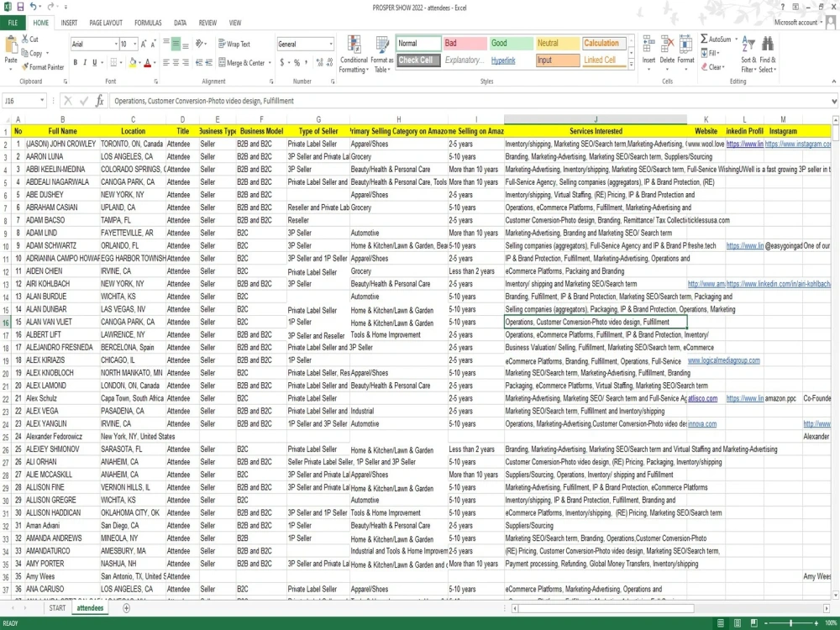Open the www.logicalmediagroup.com link

(x=724, y=360)
